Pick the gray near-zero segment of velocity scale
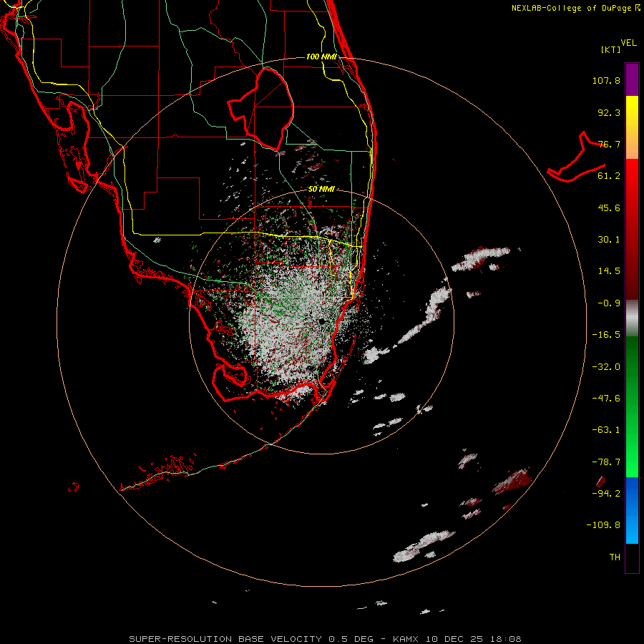 (632, 317)
